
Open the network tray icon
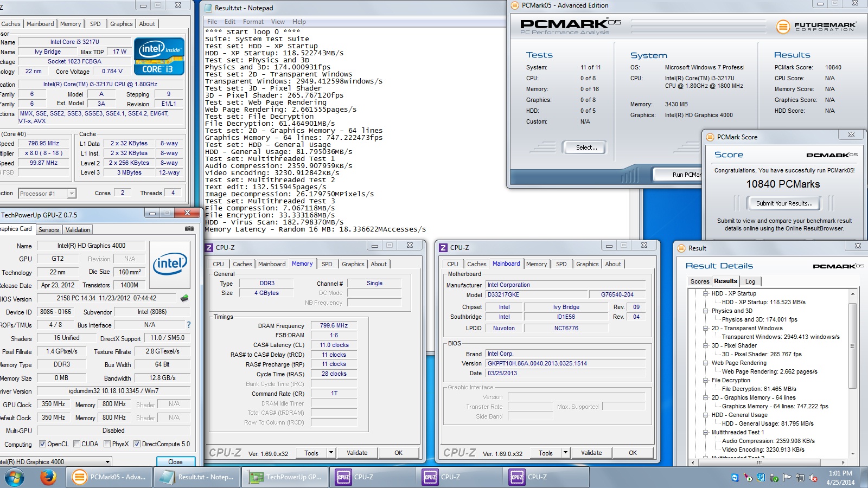click(x=800, y=478)
